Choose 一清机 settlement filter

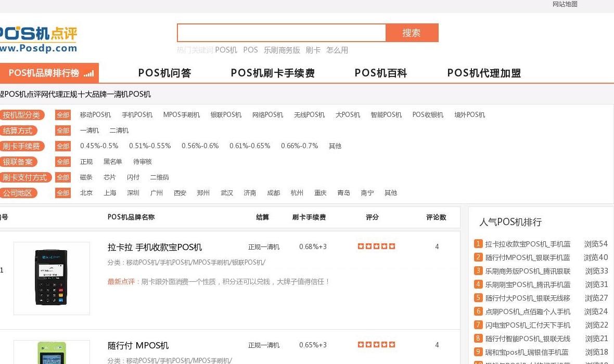tap(89, 131)
